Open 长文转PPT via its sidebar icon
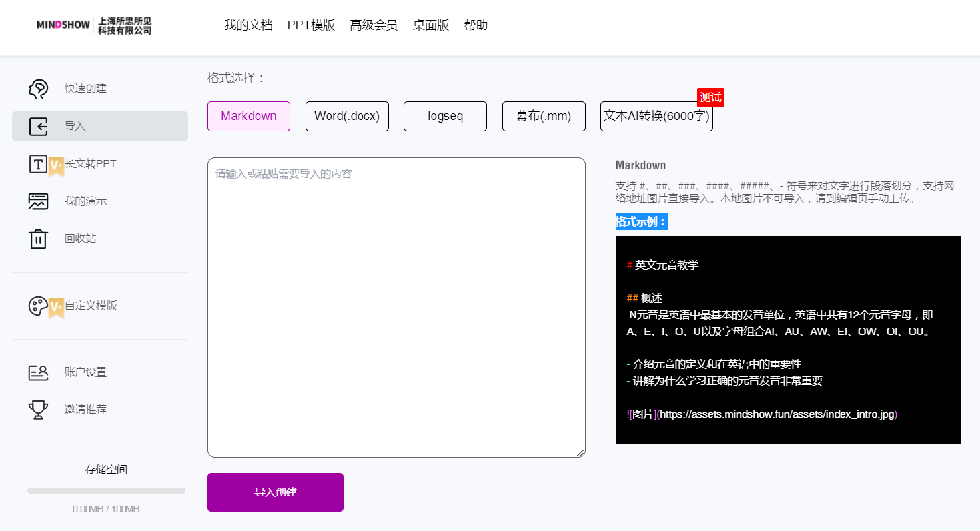The width and height of the screenshot is (980, 531). coord(38,162)
